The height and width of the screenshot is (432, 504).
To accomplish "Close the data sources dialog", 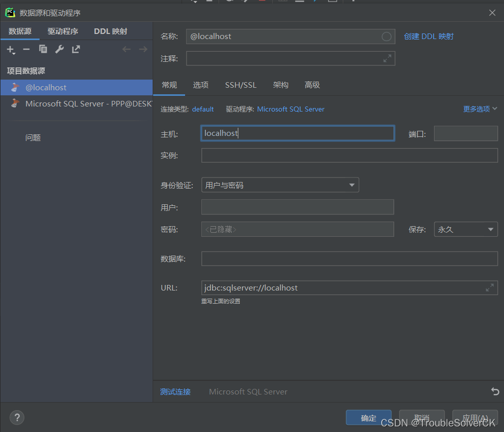I will pos(492,13).
